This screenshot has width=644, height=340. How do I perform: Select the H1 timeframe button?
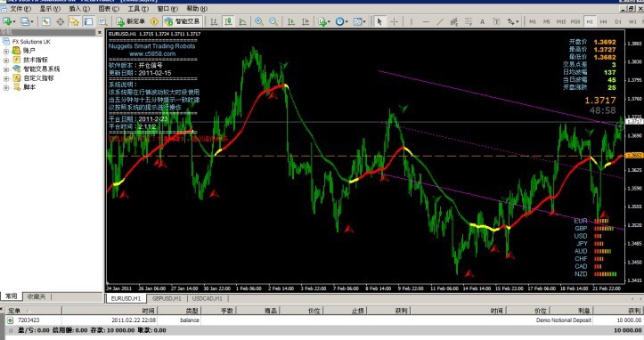(590, 21)
